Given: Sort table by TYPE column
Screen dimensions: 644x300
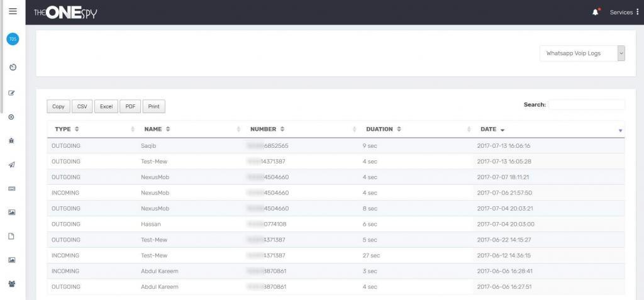Looking at the screenshot, I should tap(67, 129).
